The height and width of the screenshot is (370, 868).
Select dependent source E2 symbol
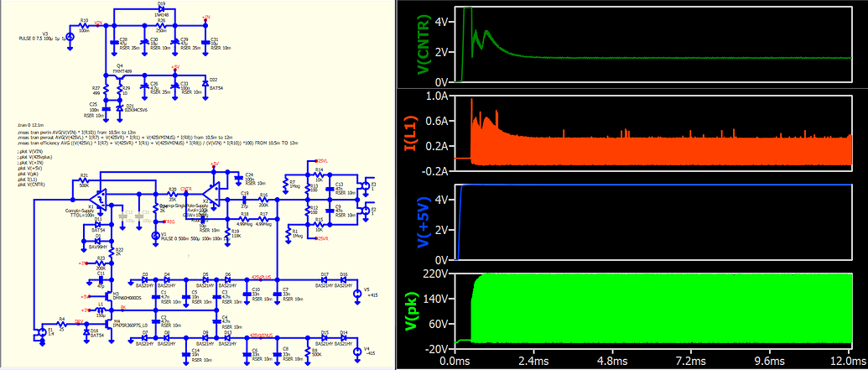(x=364, y=212)
